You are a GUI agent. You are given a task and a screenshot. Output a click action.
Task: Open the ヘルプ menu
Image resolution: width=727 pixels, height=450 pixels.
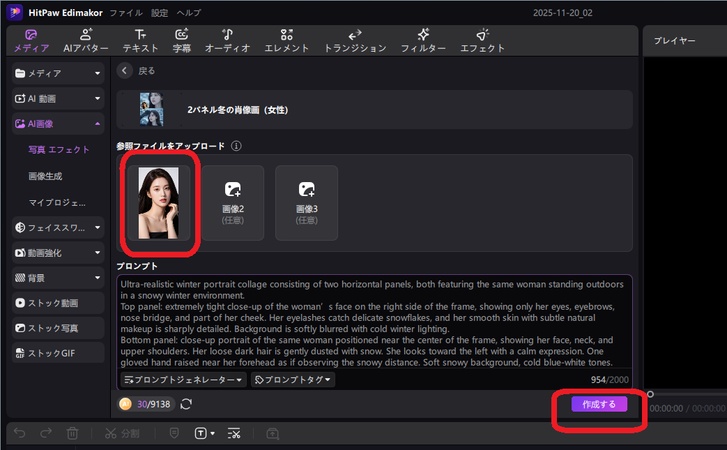188,13
